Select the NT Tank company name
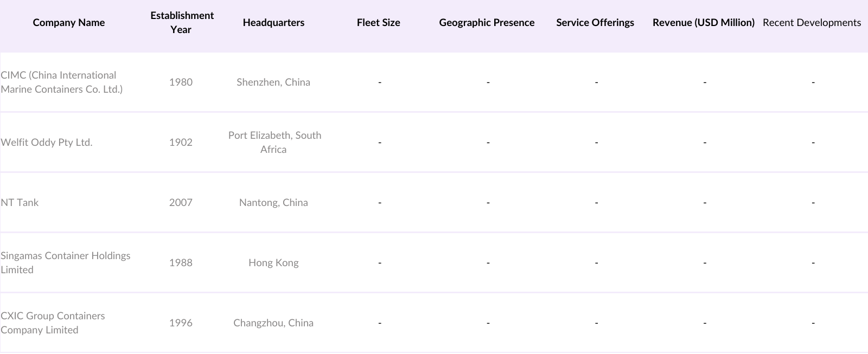Screen dimensions: 868x354 click(20, 203)
